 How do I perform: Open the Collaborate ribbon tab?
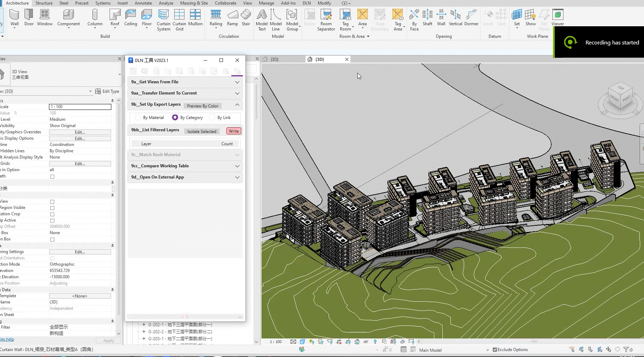point(225,3)
